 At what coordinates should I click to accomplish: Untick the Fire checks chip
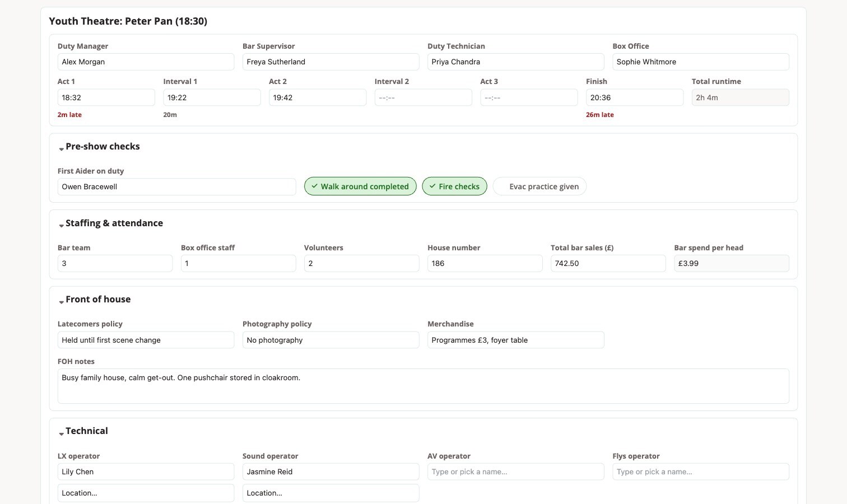454,186
